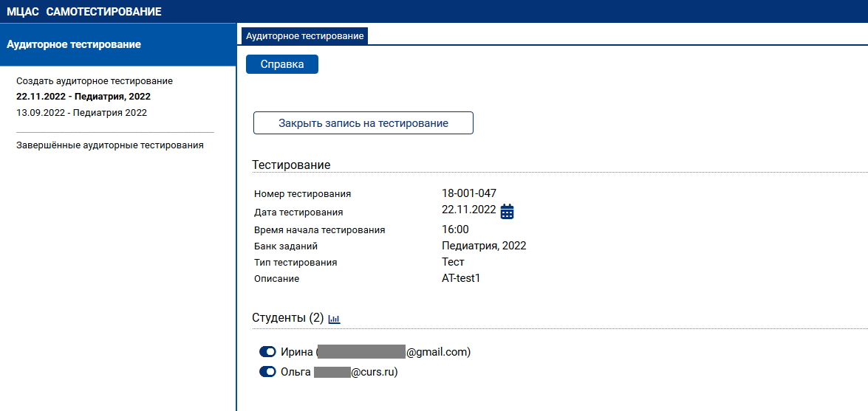Click the МЦАС САМОТЕСТИРОВАНИЕ title in the header

(x=83, y=12)
